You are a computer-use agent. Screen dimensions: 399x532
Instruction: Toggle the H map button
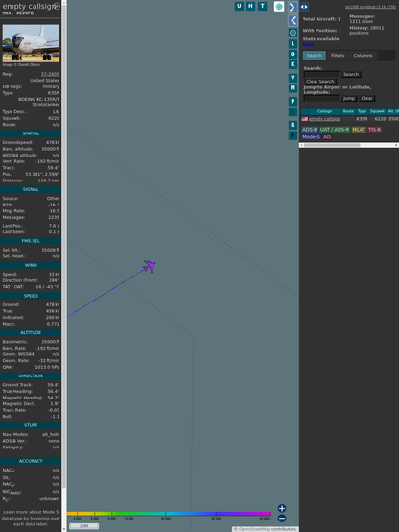pos(250,6)
